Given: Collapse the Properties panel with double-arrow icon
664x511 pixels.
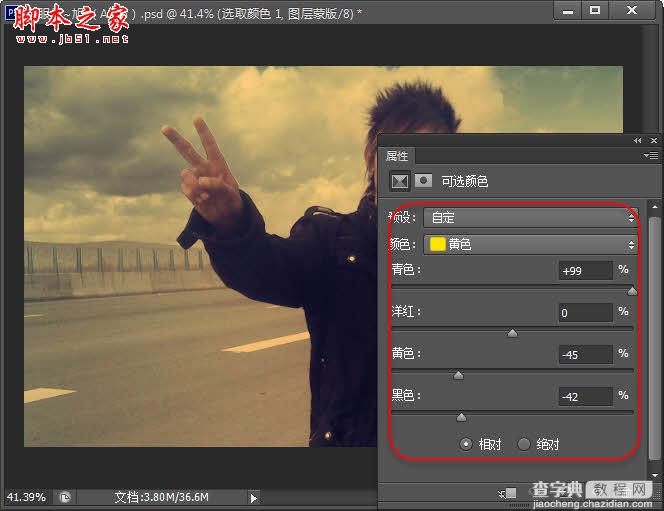Looking at the screenshot, I should (637, 141).
